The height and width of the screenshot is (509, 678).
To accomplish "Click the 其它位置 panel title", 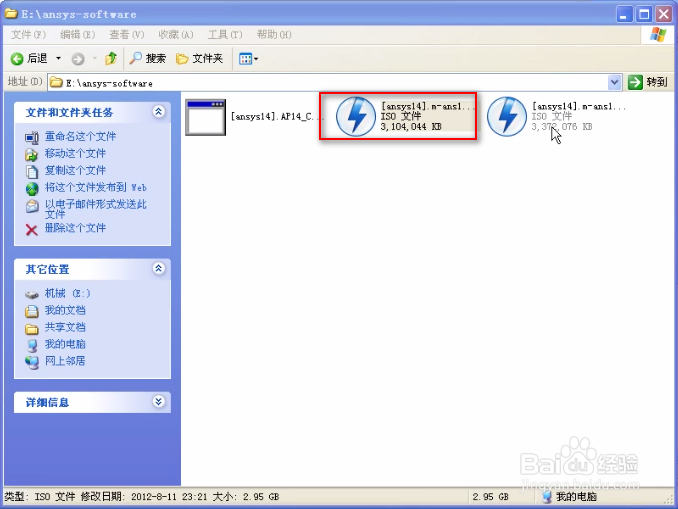I will coord(48,269).
